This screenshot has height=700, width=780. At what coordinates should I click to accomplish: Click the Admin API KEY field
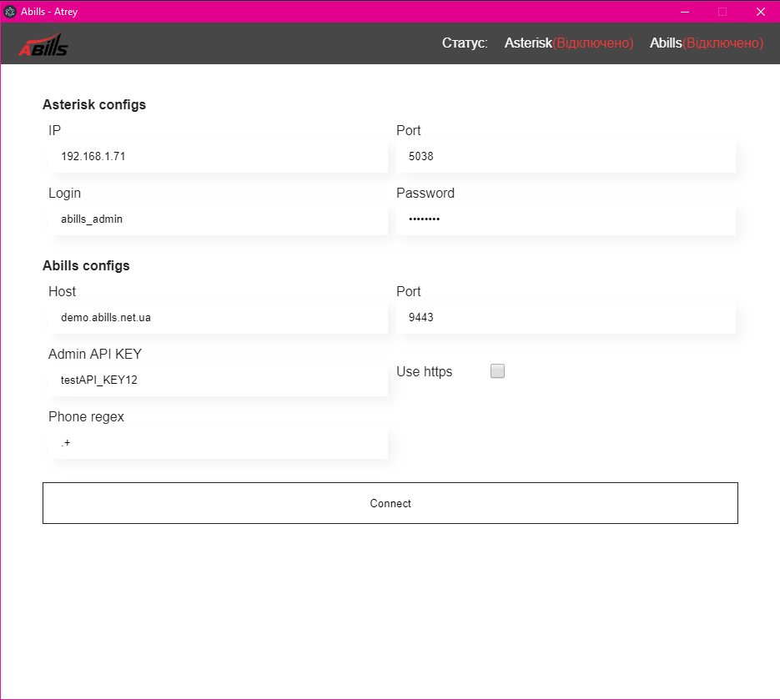click(x=219, y=380)
